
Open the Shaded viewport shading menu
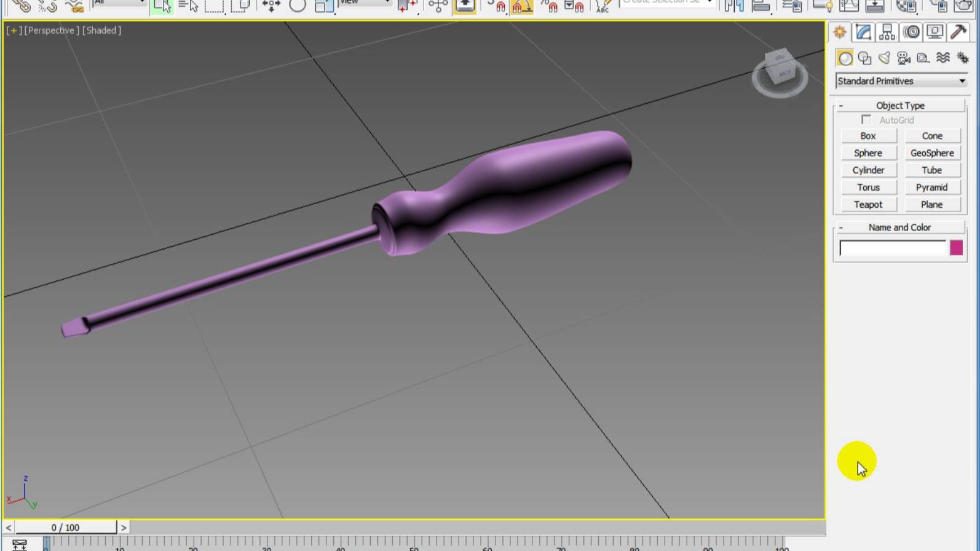coord(101,30)
